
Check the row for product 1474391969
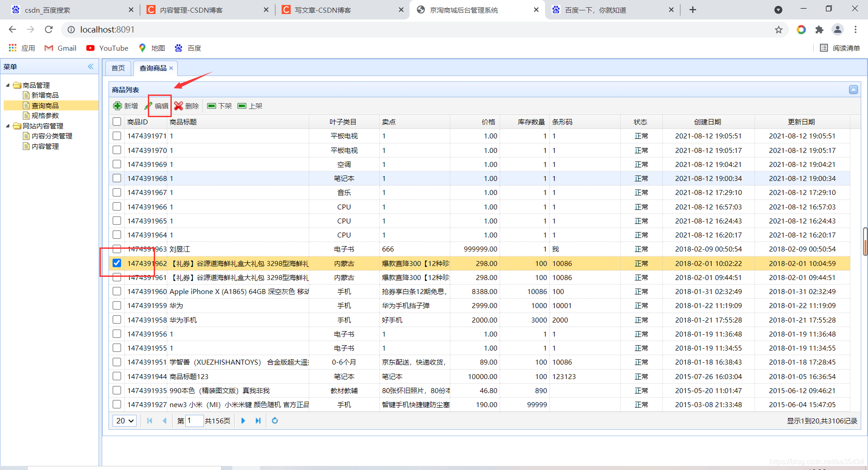[117, 164]
